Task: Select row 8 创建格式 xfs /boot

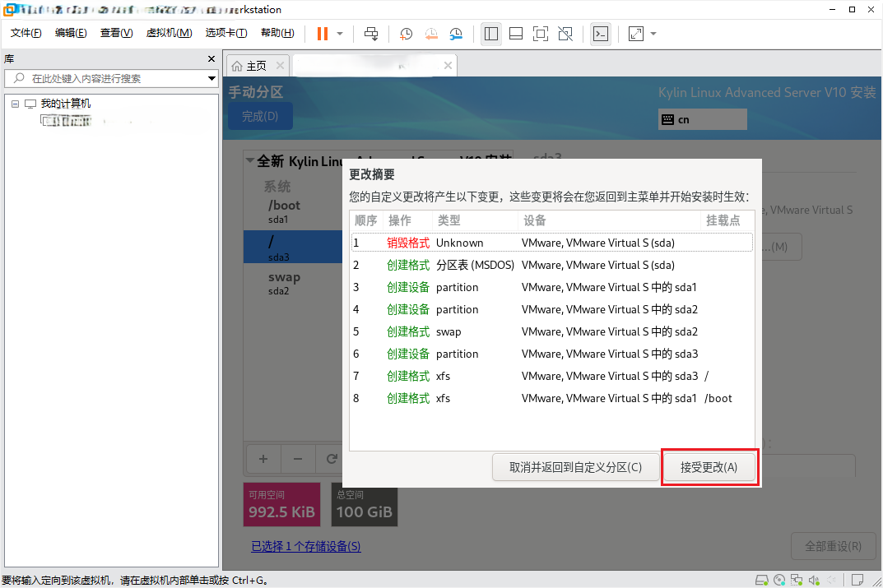Action: tap(552, 398)
